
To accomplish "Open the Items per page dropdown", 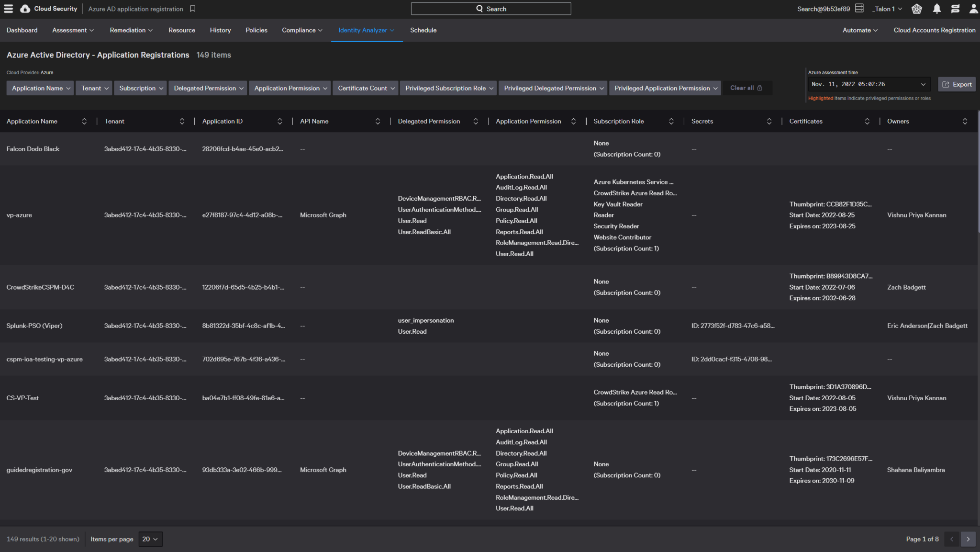I will [x=150, y=539].
